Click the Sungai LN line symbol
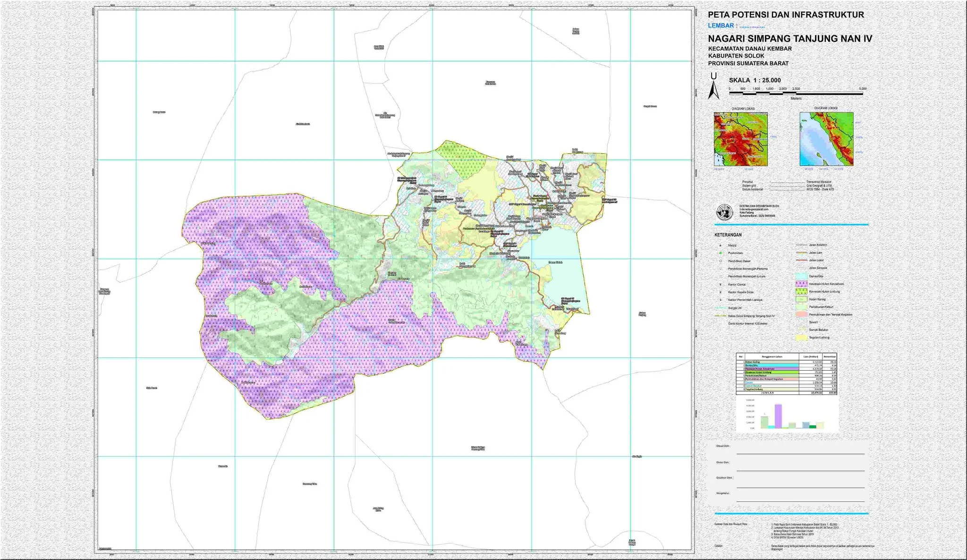Screen dimensions: 967x560 (721, 308)
